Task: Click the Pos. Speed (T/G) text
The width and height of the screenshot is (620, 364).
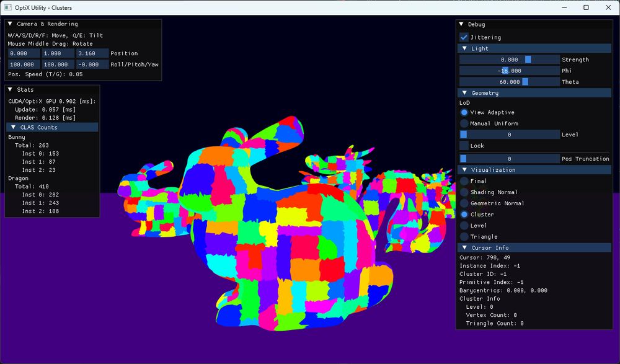Action: point(45,74)
